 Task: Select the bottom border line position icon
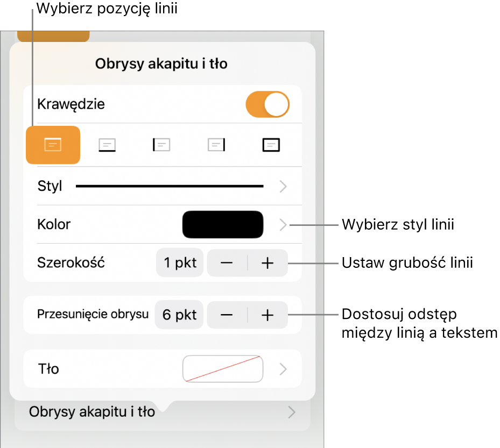coord(107,145)
